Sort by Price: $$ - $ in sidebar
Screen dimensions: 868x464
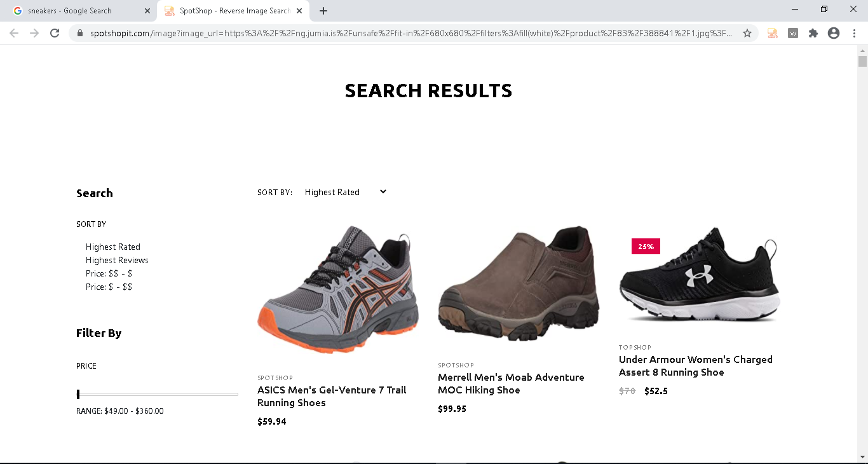point(109,273)
